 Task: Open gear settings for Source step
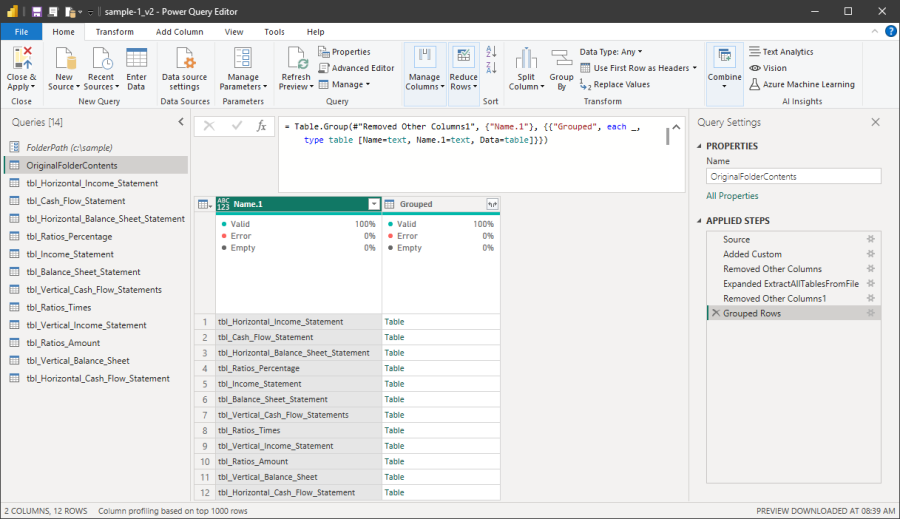(871, 239)
